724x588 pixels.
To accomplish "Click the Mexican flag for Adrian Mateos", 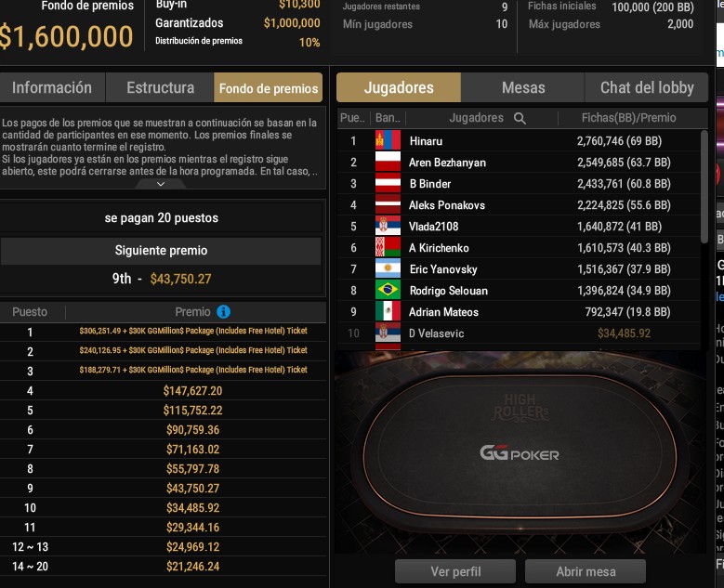I will coord(388,311).
